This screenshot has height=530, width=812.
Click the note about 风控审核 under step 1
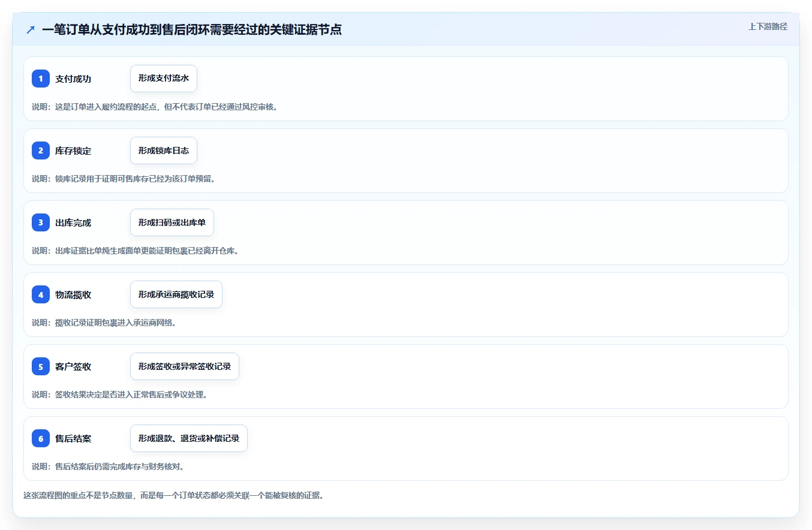(155, 107)
